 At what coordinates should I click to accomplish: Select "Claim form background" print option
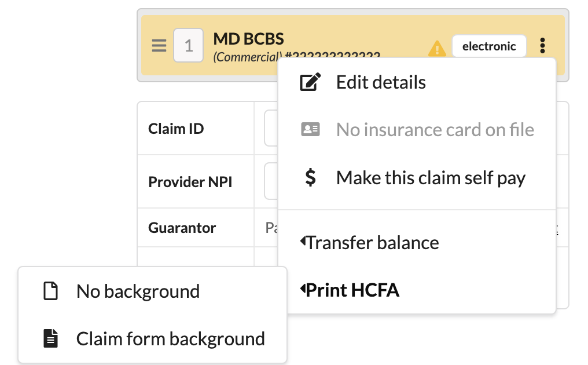(x=170, y=338)
